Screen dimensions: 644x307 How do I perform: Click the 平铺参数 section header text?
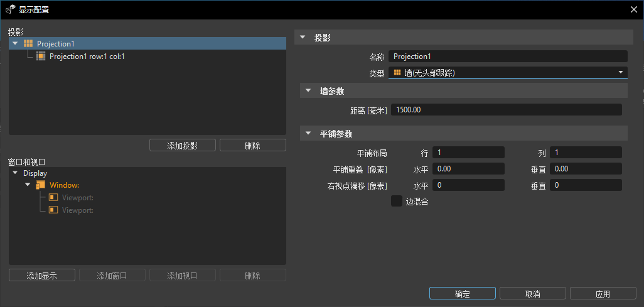point(336,134)
